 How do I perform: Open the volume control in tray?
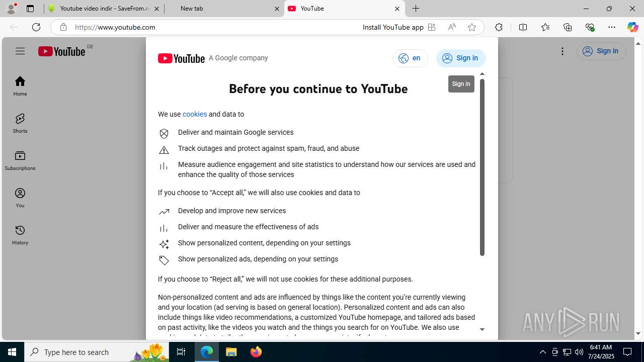click(579, 352)
